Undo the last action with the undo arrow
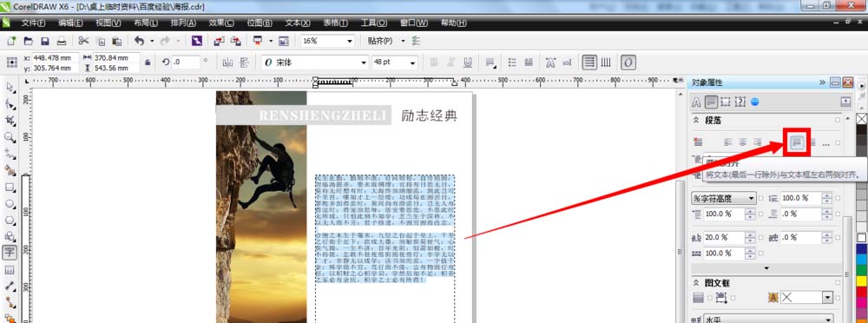The width and height of the screenshot is (868, 323). pyautogui.click(x=139, y=41)
